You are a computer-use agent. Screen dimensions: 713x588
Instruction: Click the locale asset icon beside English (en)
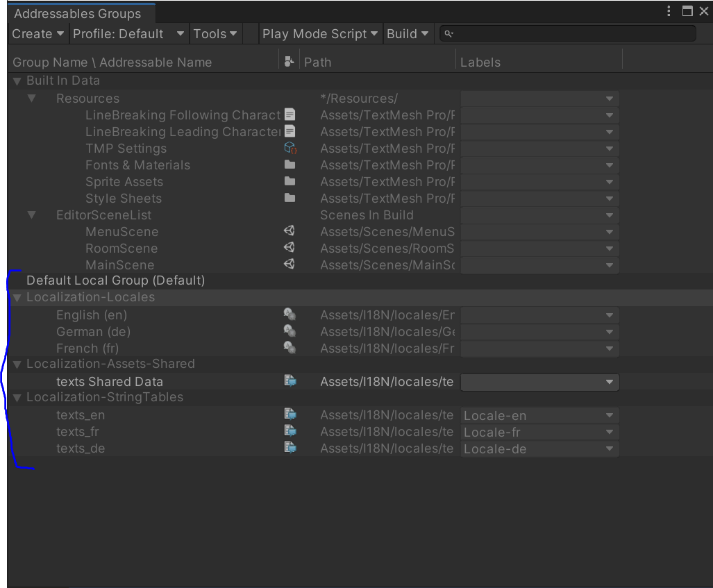coord(290,314)
